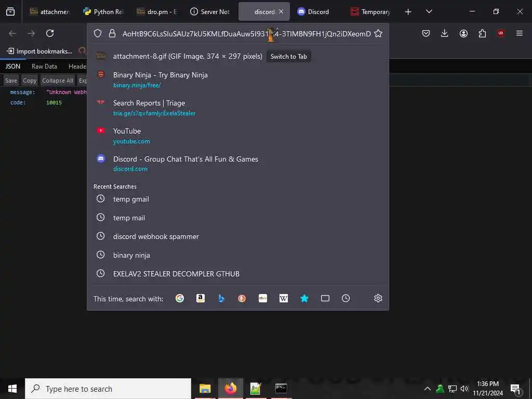532x399 pixels.
Task: Search this time with DuckDuckGo
Action: coord(242,298)
